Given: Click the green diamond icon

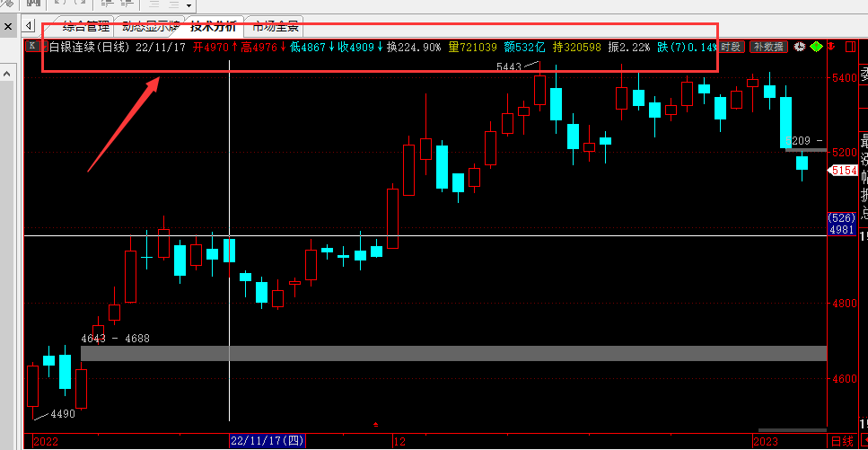Looking at the screenshot, I should (x=816, y=47).
